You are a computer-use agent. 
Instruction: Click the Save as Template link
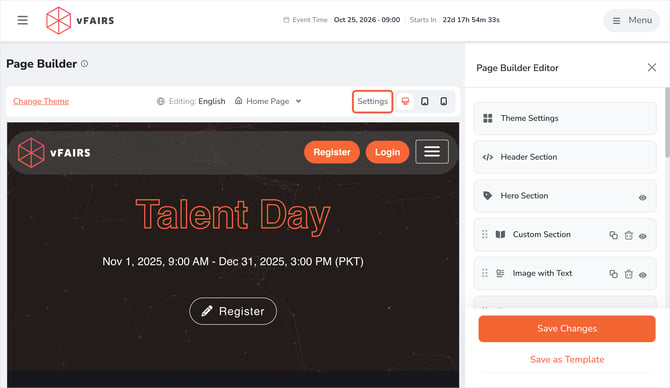567,359
